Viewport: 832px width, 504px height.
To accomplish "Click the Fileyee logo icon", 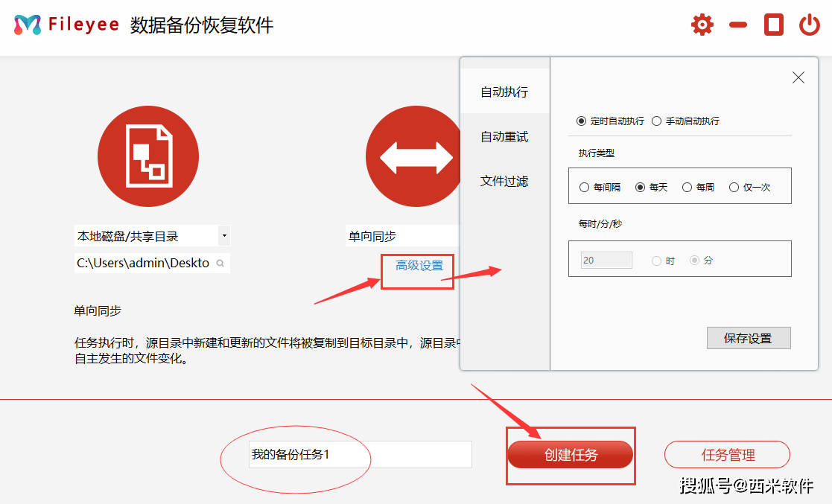I will [28, 25].
